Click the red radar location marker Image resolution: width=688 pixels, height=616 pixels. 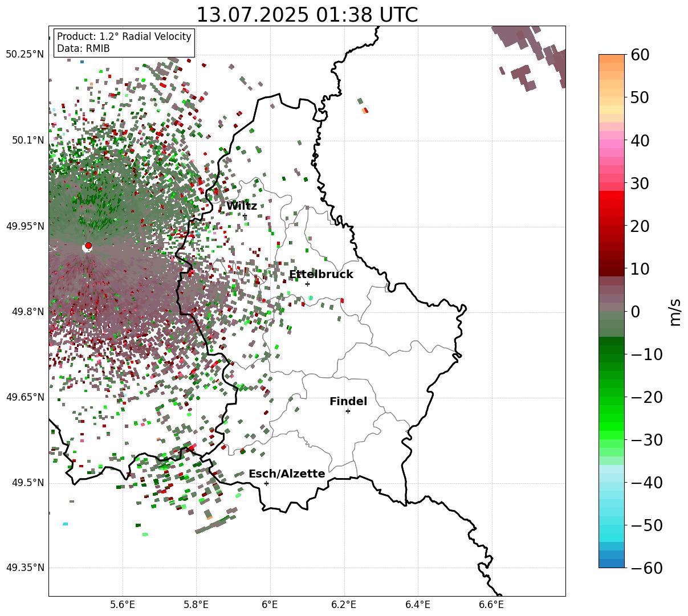88,246
